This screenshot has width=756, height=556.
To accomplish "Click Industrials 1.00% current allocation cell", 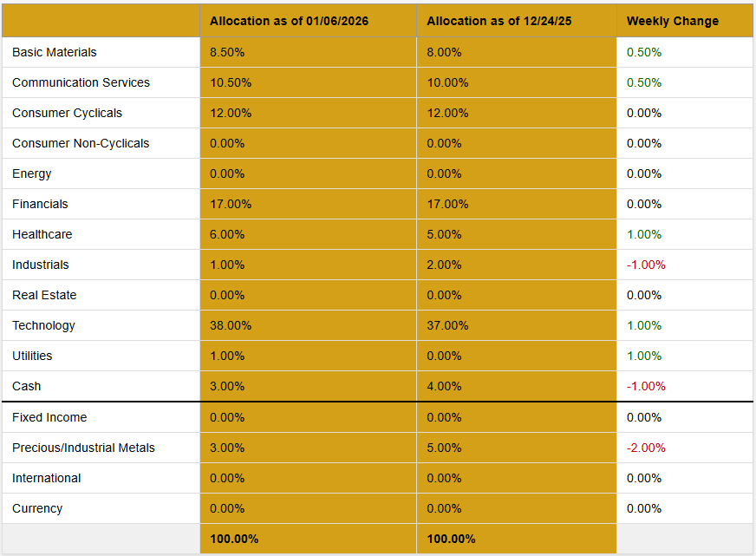I will (x=308, y=265).
